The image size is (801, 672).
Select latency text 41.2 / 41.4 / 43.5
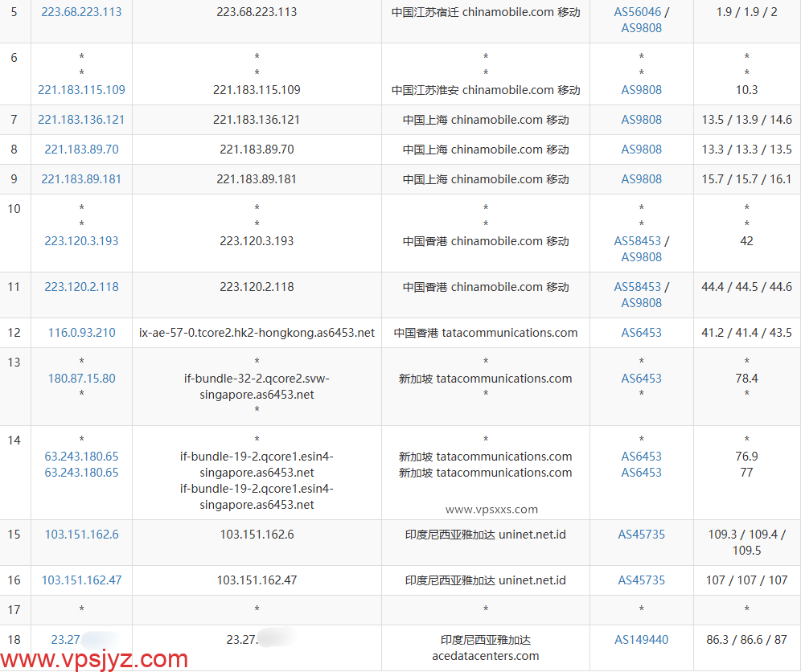click(746, 333)
